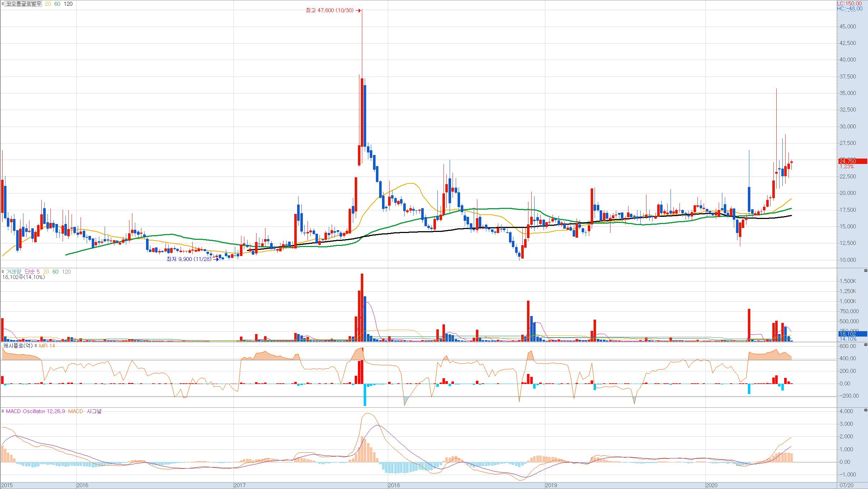This screenshot has width=868, height=489.
Task: Select the 120 moving average label in price legend
Action: tap(68, 4)
